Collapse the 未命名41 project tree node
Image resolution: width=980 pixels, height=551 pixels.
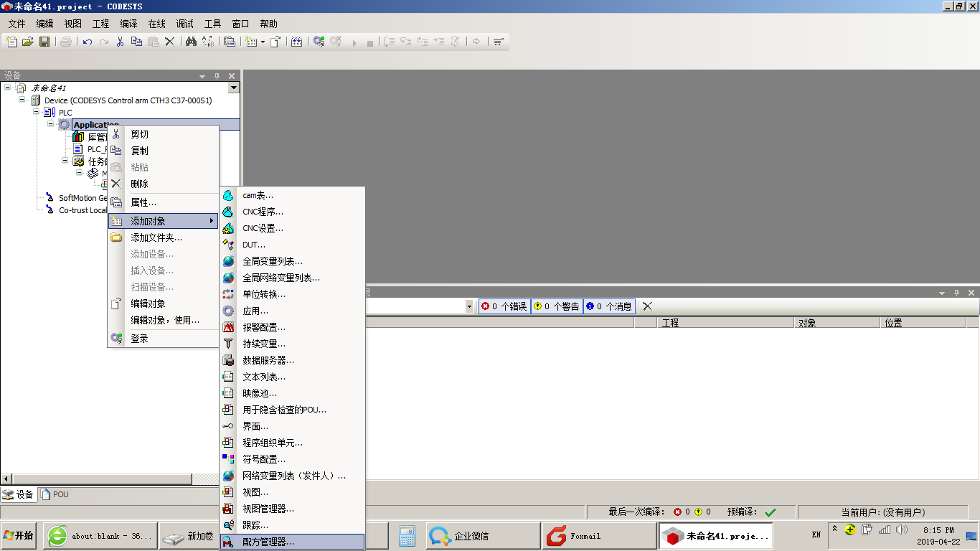pyautogui.click(x=8, y=88)
